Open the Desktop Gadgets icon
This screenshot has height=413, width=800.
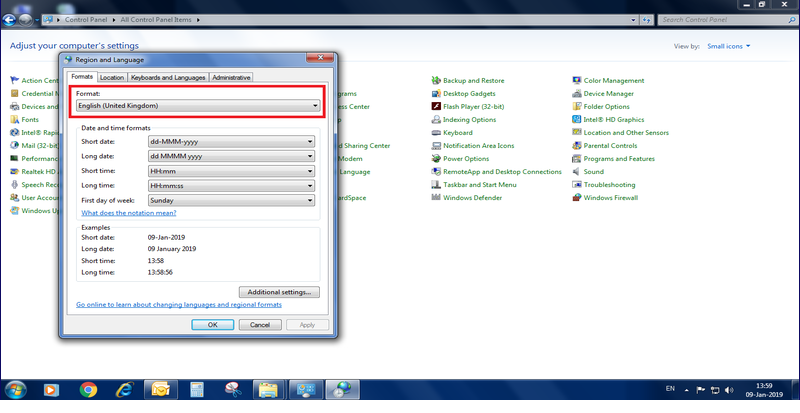pos(436,93)
